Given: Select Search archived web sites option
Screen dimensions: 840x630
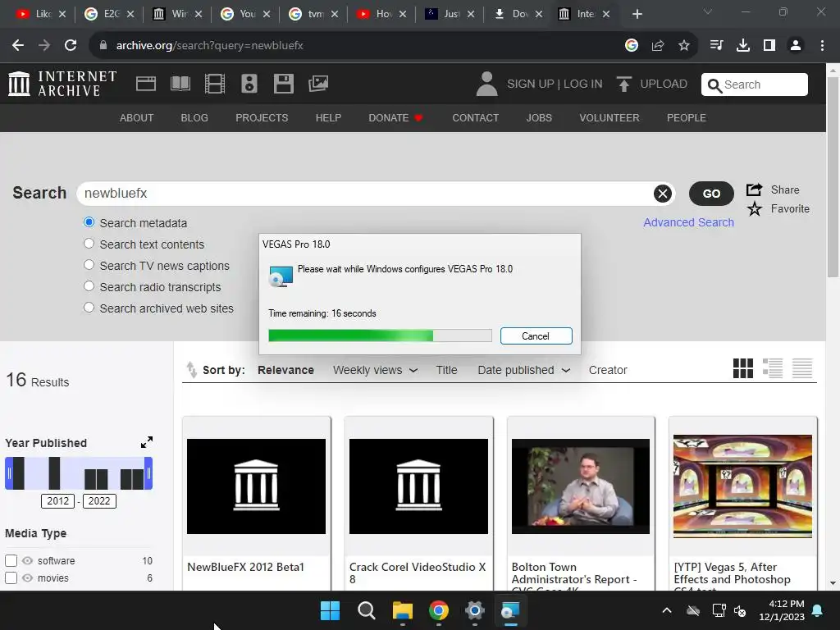Looking at the screenshot, I should pos(89,308).
